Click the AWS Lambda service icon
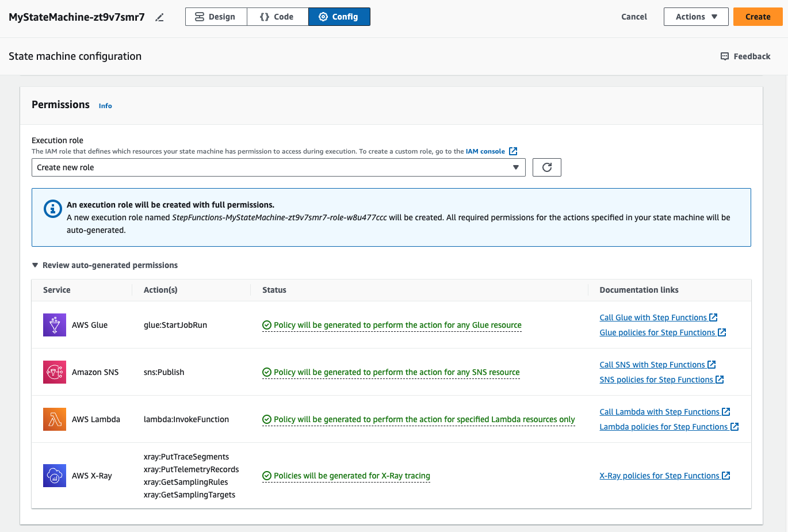 54,419
